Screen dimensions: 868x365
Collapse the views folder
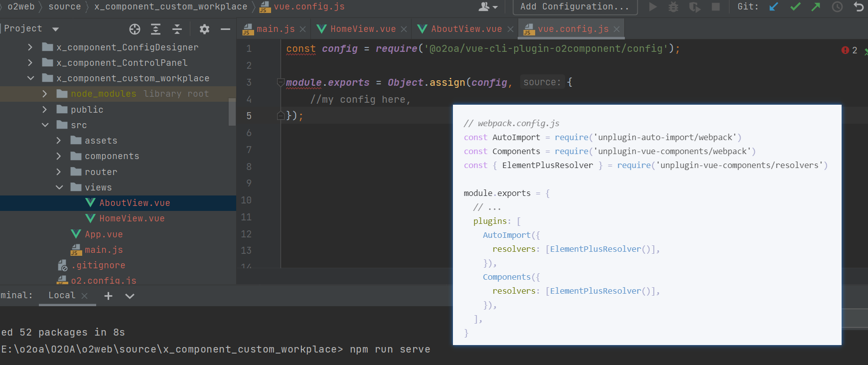pyautogui.click(x=59, y=187)
